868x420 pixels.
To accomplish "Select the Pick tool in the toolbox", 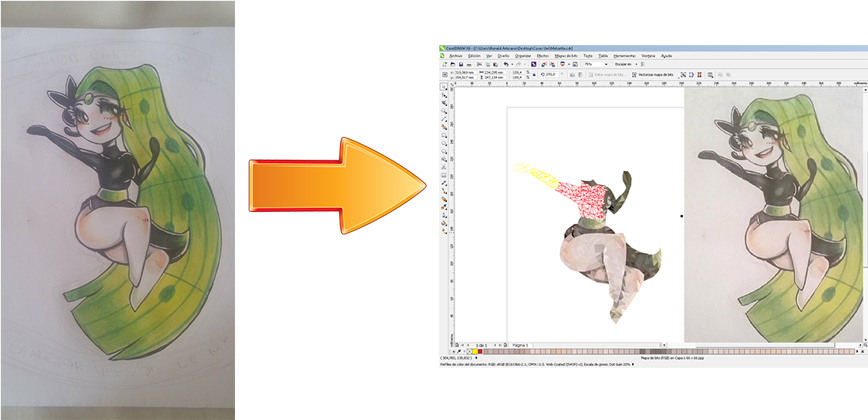I will tap(445, 85).
